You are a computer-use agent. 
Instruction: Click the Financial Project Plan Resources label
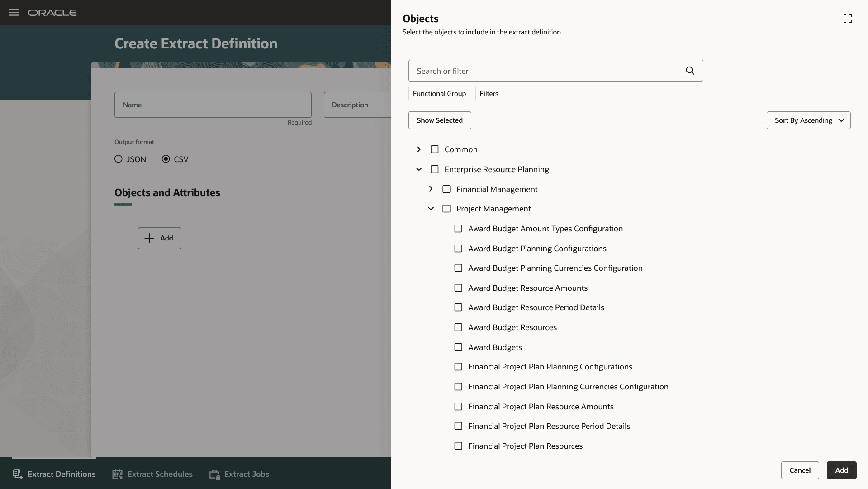point(525,446)
